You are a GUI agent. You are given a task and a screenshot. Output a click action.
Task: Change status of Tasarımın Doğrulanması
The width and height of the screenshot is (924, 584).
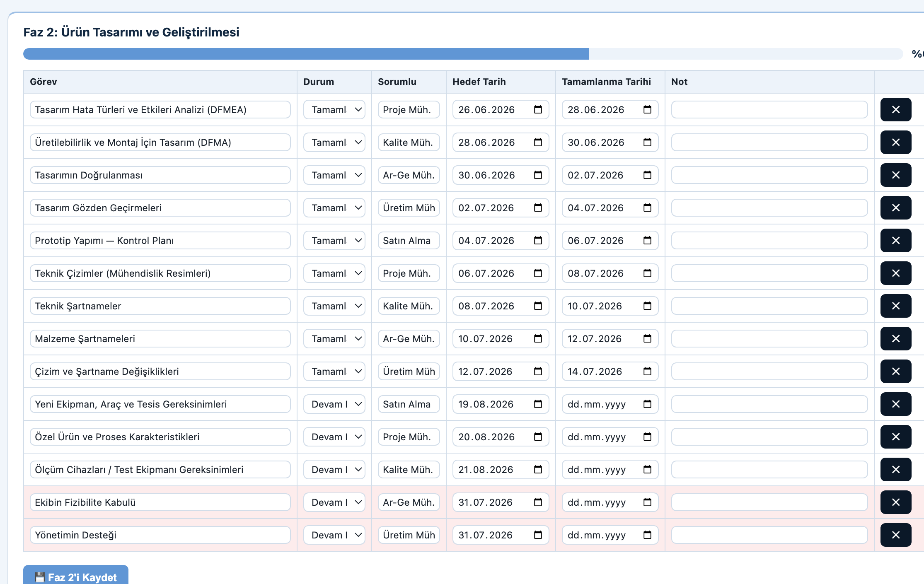pos(334,175)
